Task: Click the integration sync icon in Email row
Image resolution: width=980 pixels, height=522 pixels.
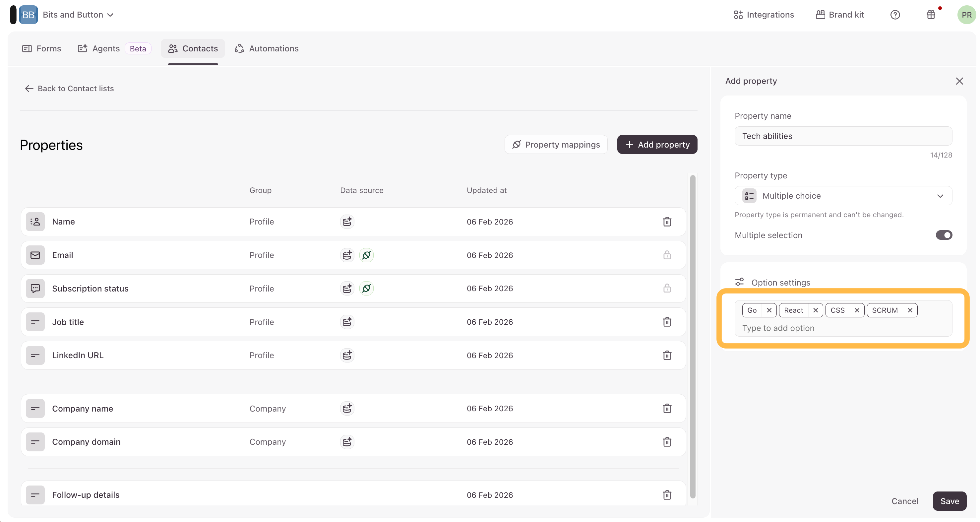Action: pos(366,255)
